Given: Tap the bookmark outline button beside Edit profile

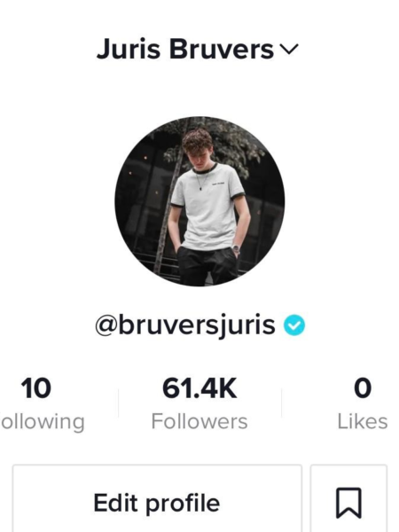Looking at the screenshot, I should [x=348, y=498].
